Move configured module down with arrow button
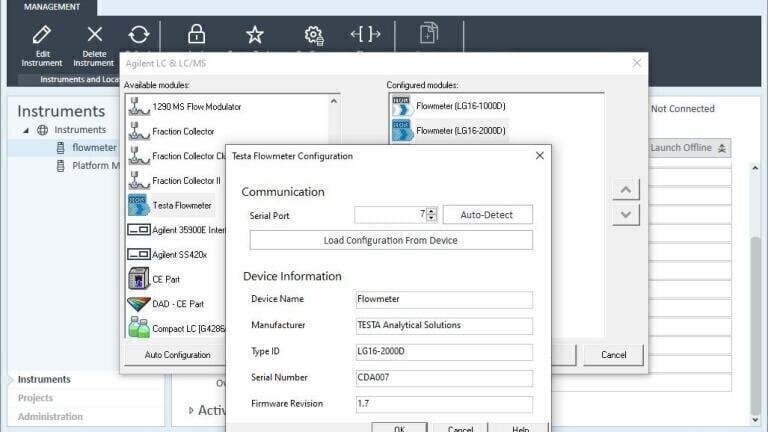768x432 pixels. point(625,215)
